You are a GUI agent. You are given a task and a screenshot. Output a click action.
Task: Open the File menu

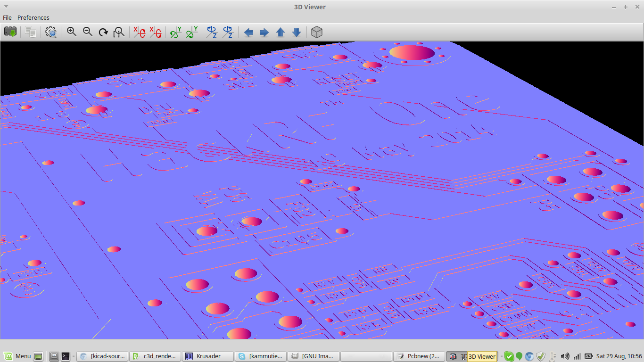(7, 17)
